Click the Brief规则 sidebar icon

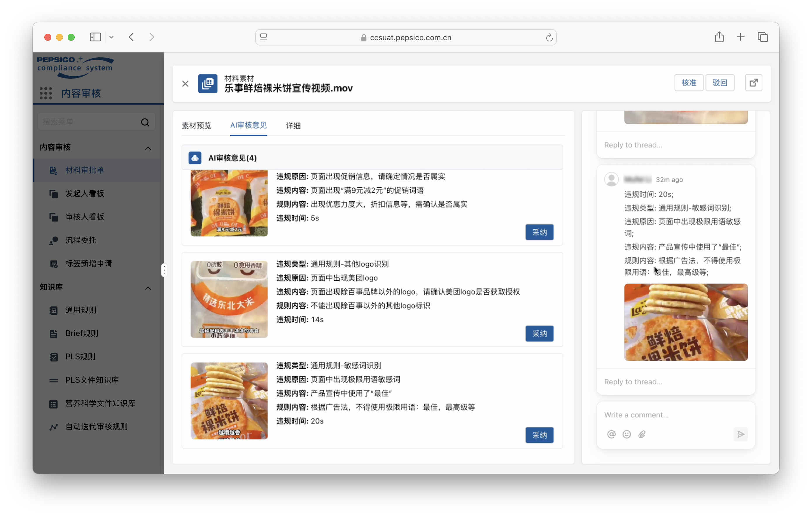pos(54,334)
